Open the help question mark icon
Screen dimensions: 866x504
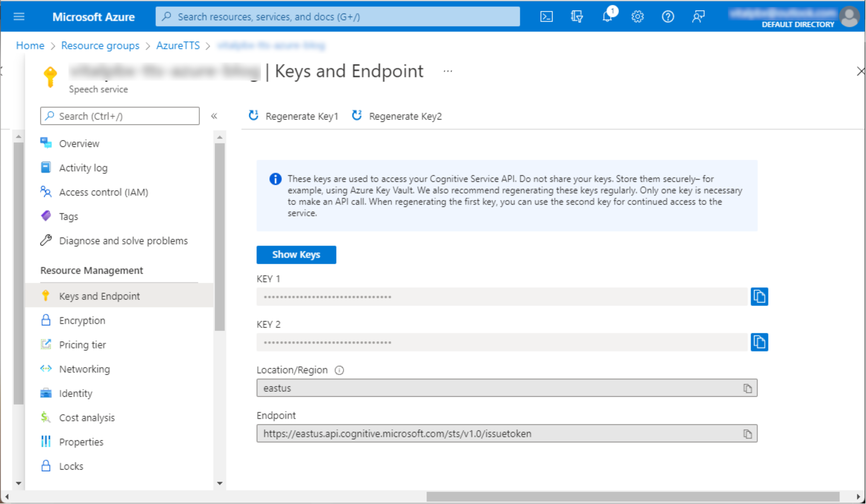click(668, 17)
